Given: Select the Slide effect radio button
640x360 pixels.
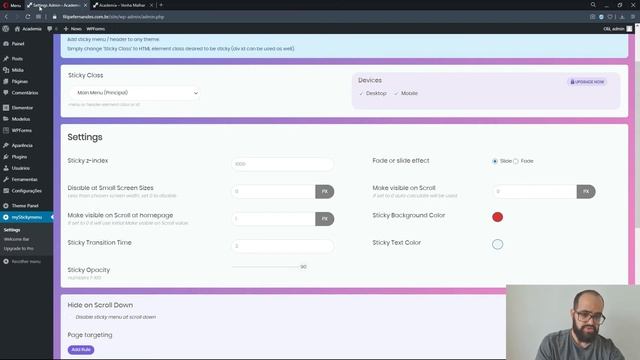Looking at the screenshot, I should 495,161.
